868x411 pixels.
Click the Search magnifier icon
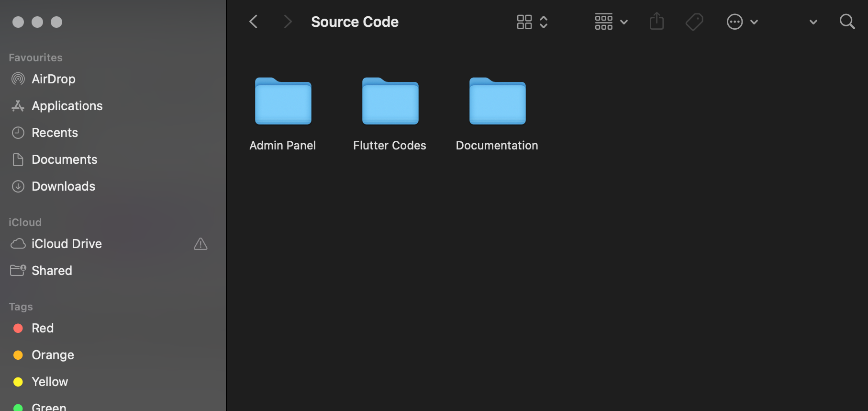point(847,22)
